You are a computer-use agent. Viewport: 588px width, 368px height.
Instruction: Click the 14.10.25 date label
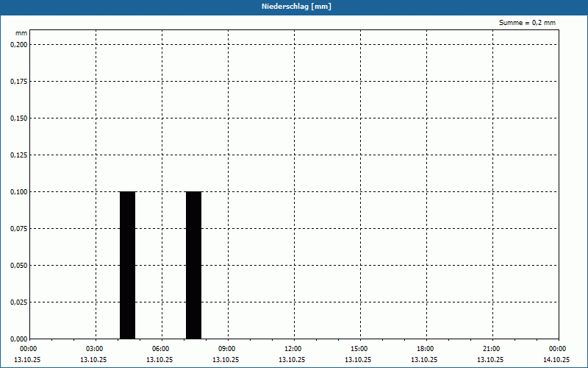click(x=556, y=359)
